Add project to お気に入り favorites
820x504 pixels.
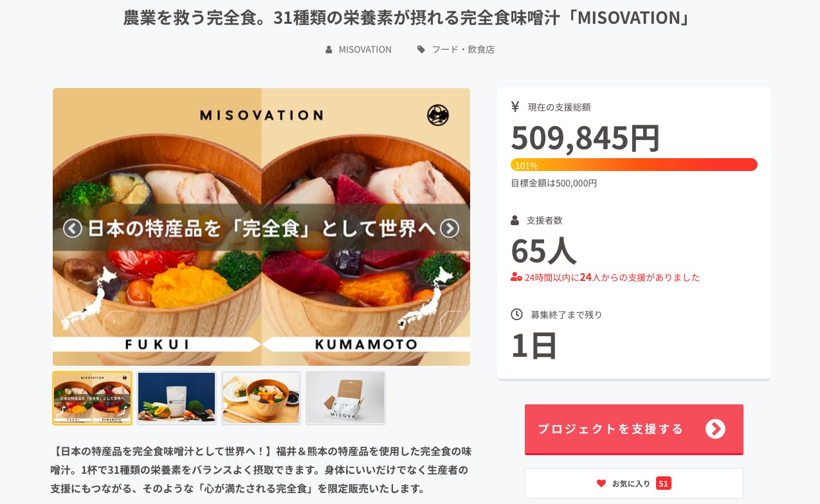633,483
